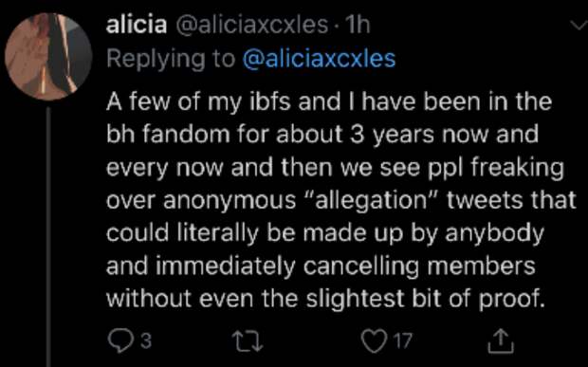Open alicia's profile picture

point(48,57)
